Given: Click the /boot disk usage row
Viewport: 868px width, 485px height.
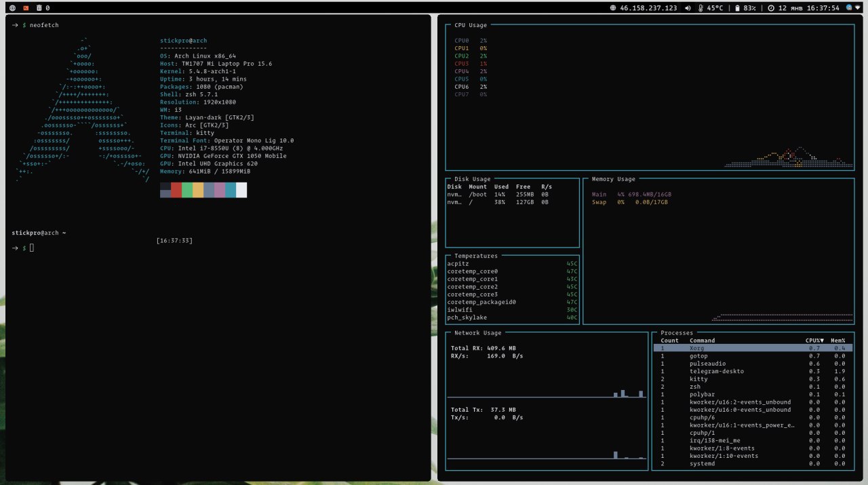Looking at the screenshot, I should 498,194.
